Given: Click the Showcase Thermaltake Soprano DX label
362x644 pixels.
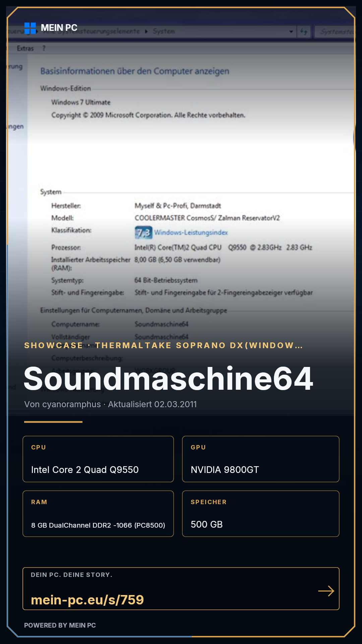Looking at the screenshot, I should point(163,345).
